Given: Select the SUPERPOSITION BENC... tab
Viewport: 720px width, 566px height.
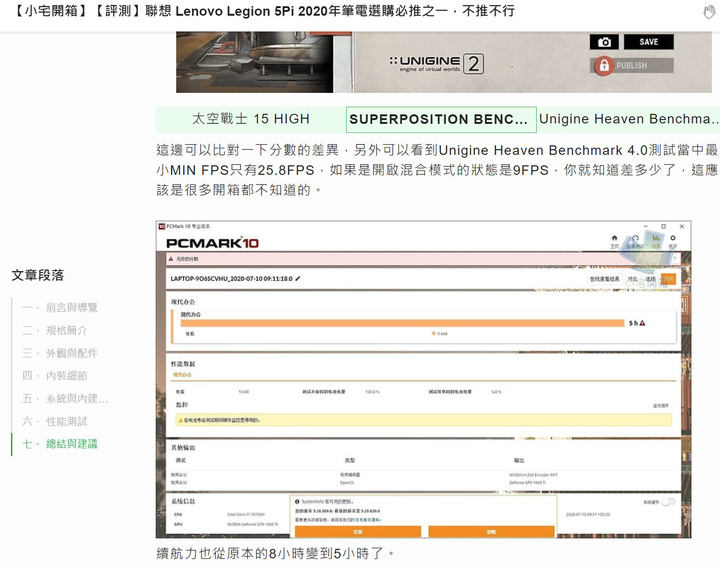Looking at the screenshot, I should click(x=441, y=119).
